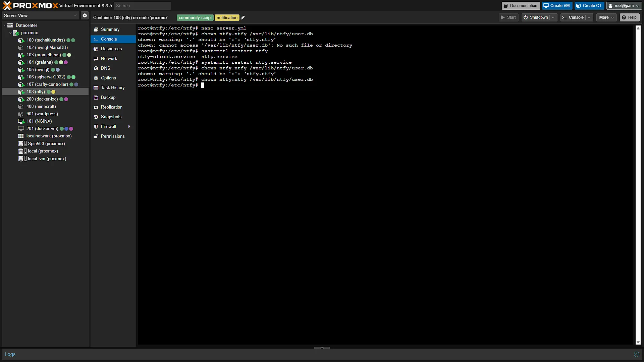This screenshot has width=644, height=362.
Task: Click container icon for 102 (mysql-MariaDB)
Action: tap(21, 48)
